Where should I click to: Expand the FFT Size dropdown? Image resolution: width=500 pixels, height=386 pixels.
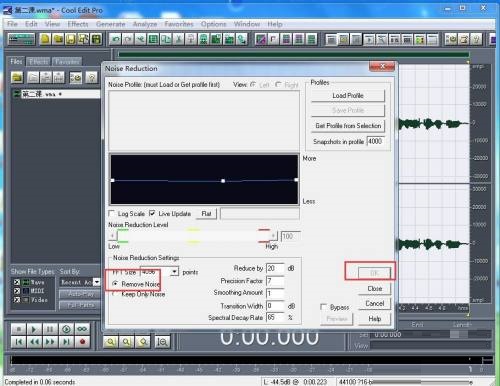click(x=175, y=272)
